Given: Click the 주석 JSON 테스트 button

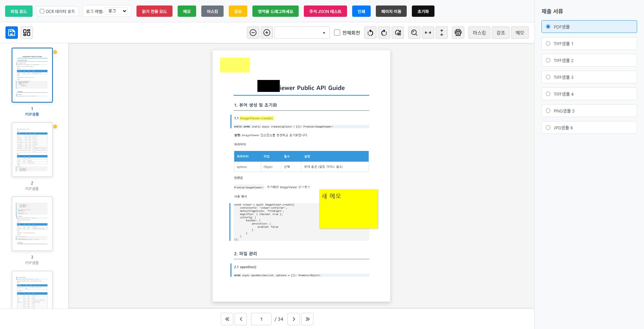Looking at the screenshot, I should click(x=325, y=11).
